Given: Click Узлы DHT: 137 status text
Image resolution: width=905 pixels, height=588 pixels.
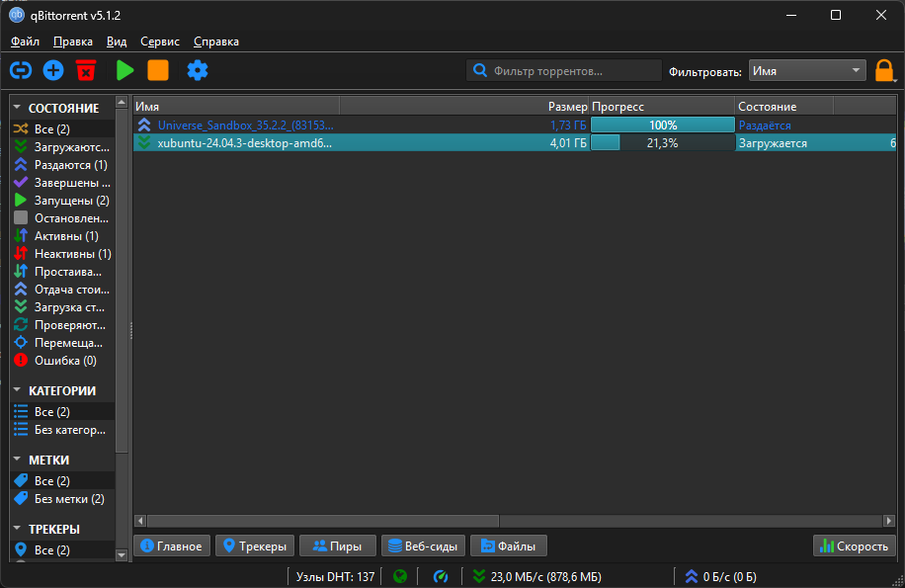Looking at the screenshot, I should (x=335, y=576).
